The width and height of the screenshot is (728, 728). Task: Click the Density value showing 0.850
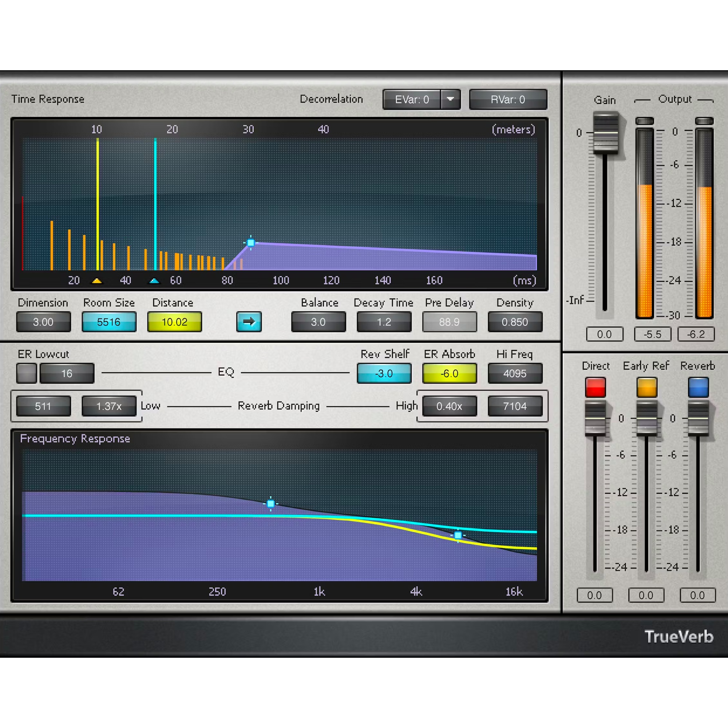click(515, 322)
